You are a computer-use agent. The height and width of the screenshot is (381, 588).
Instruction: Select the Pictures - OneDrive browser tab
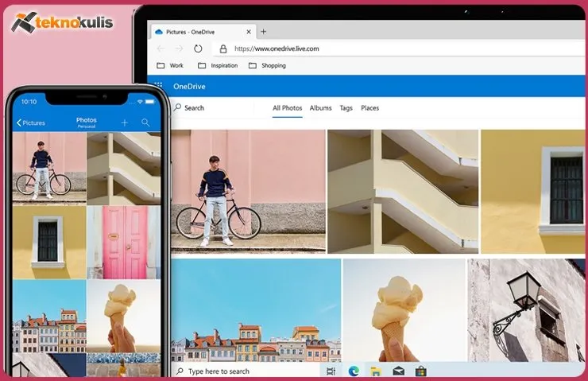[203, 32]
